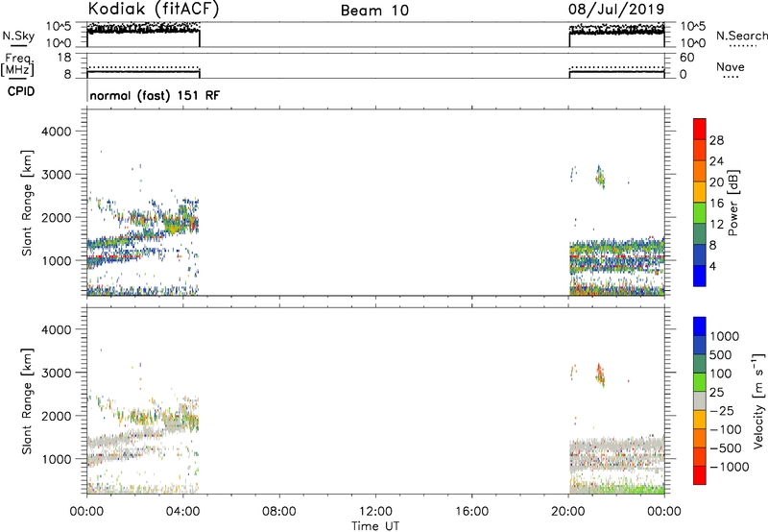Click the "Nave" legend label

click(x=731, y=66)
